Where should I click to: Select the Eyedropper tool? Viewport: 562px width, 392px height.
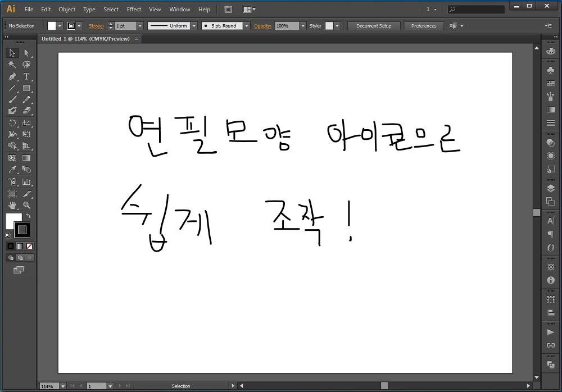tap(12, 169)
